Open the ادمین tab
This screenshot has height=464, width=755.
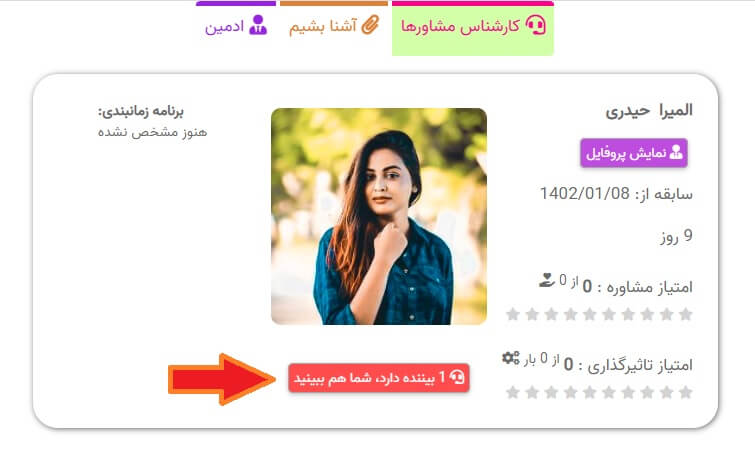[x=236, y=25]
